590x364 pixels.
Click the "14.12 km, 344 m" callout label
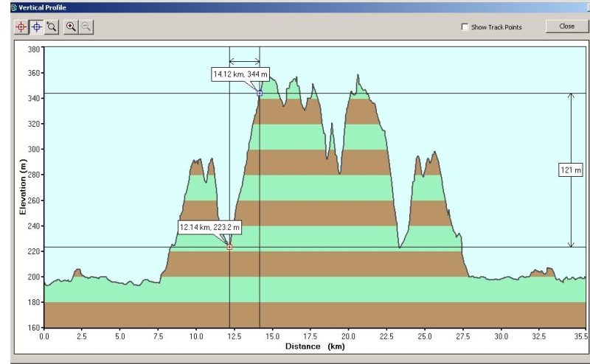(x=240, y=74)
